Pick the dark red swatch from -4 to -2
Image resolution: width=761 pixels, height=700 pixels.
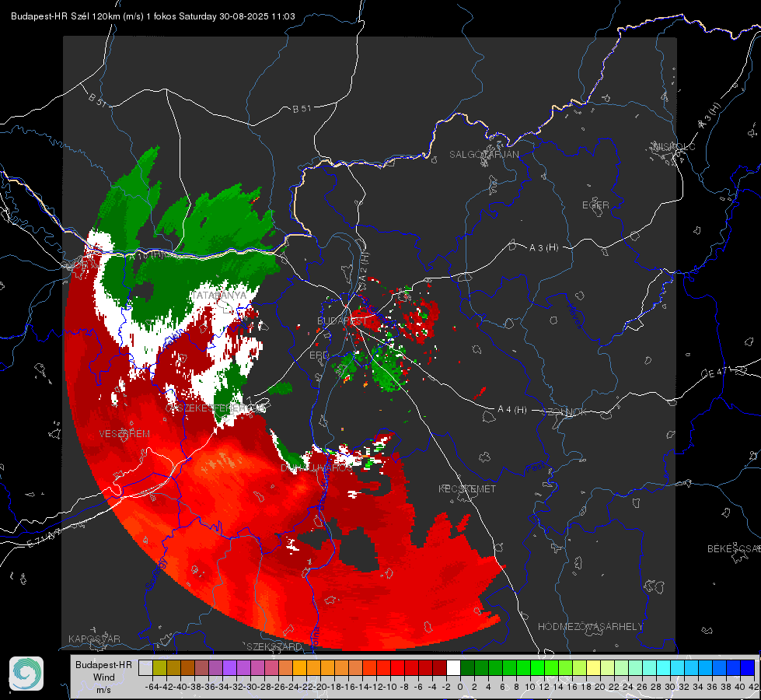point(440,667)
